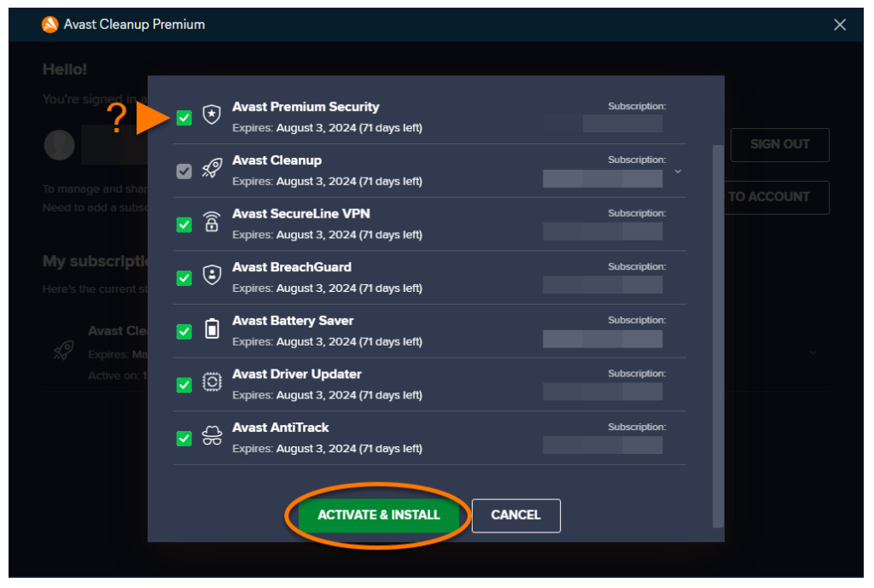The image size is (874, 588).
Task: Select the Avast Premium Security title text
Action: coord(306,107)
